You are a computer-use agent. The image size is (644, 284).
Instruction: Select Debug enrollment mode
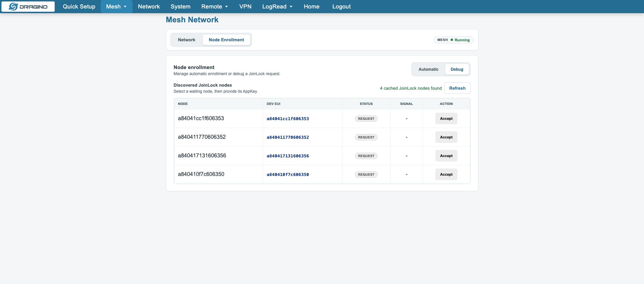tap(457, 69)
